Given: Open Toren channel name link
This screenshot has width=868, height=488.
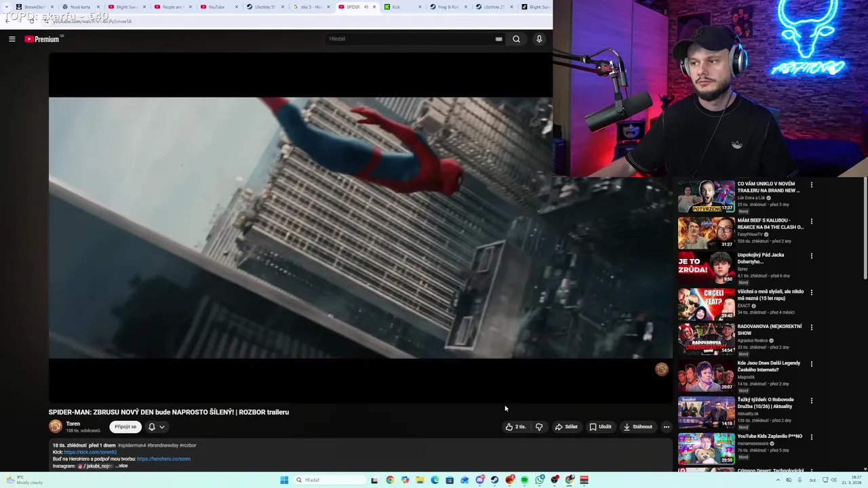Looking at the screenshot, I should (73, 424).
